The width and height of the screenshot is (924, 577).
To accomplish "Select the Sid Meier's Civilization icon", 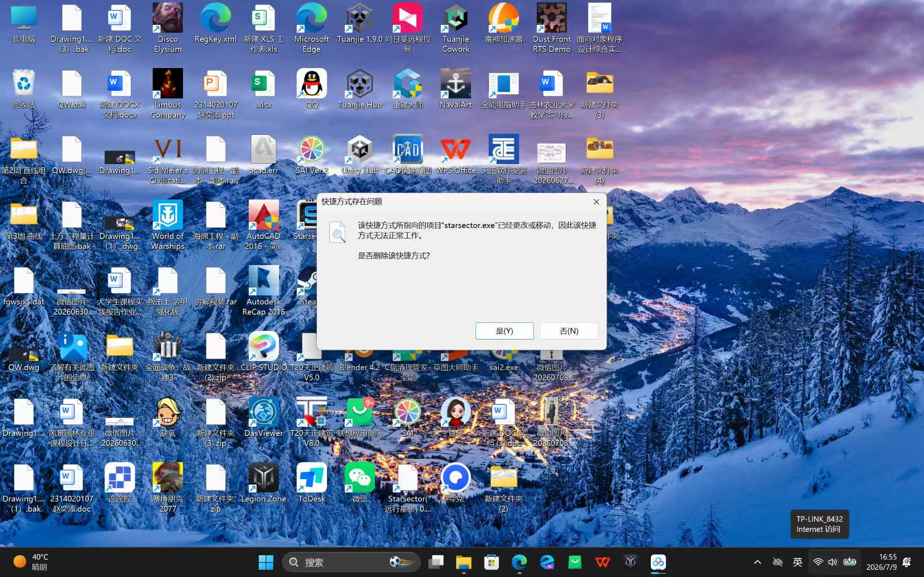I will point(168,160).
